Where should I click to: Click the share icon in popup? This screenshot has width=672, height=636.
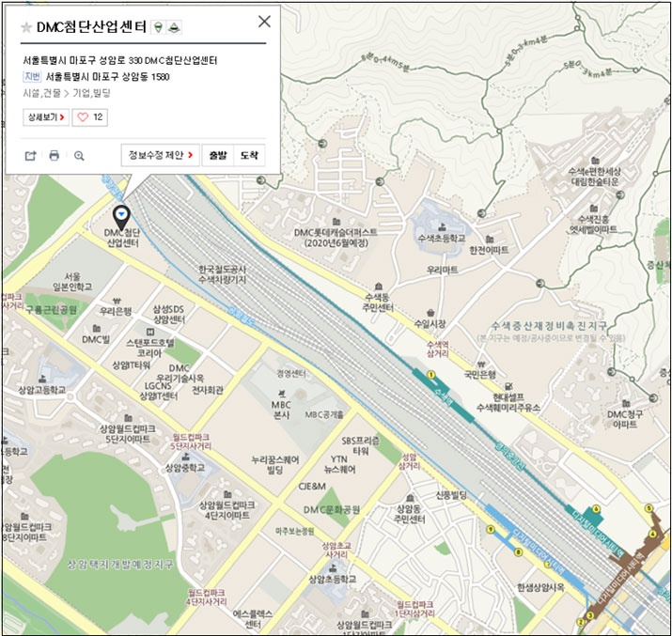[30, 156]
